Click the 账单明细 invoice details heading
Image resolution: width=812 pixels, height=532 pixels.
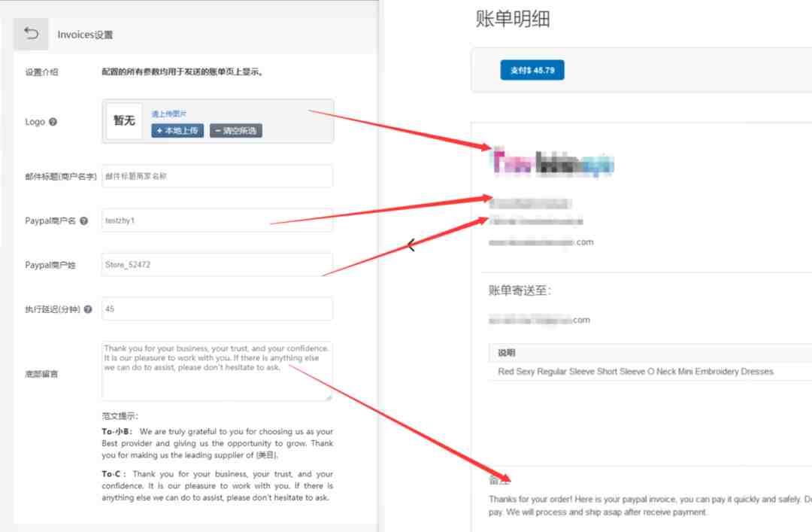point(513,19)
